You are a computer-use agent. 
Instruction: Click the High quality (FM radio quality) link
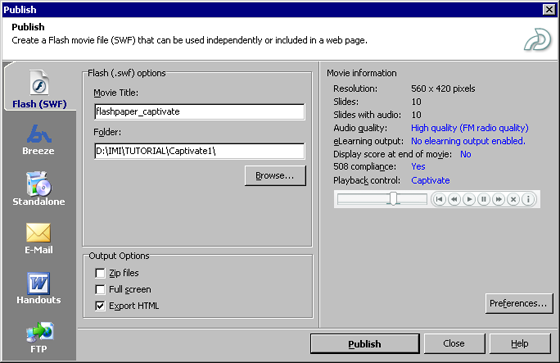(470, 128)
